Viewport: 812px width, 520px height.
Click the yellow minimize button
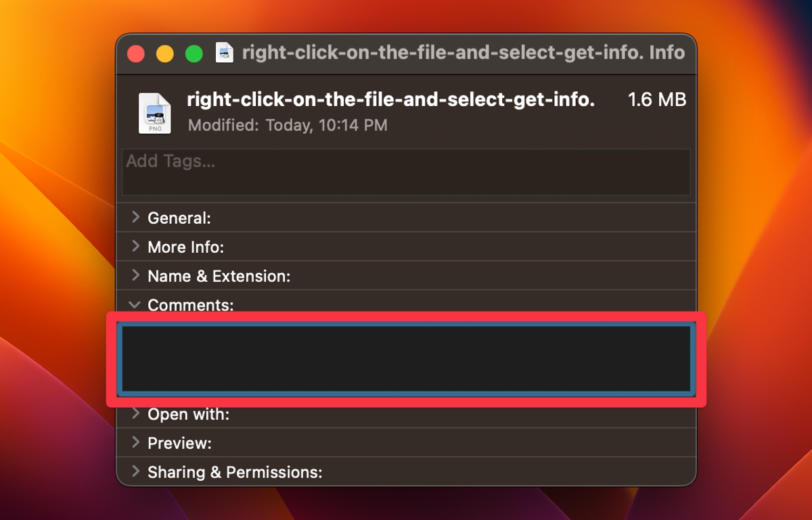coord(164,53)
